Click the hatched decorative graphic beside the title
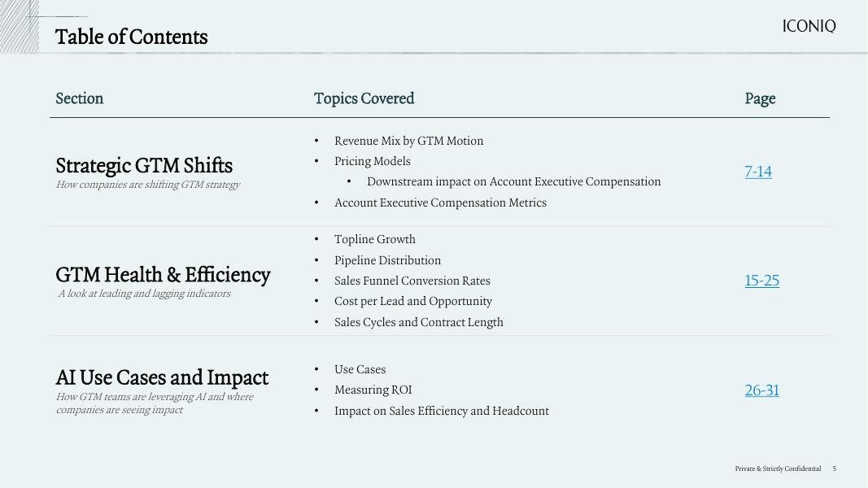Screen dimensions: 868x488 [x=20, y=27]
